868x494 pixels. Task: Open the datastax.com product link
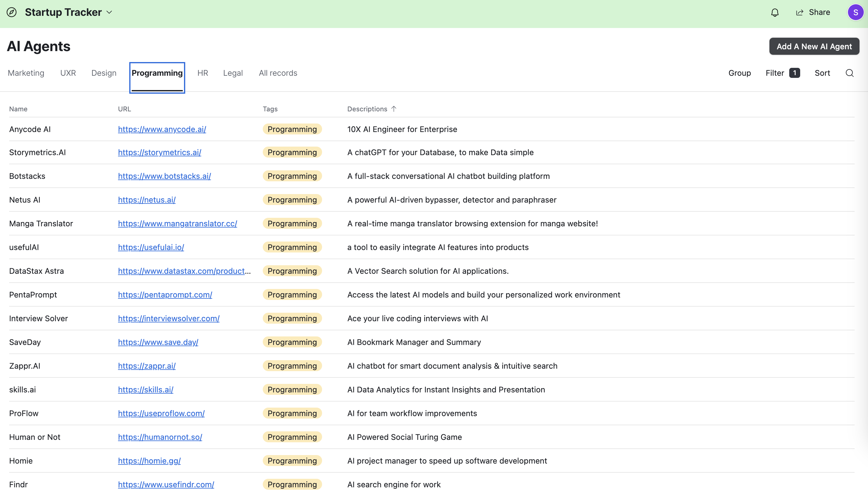point(184,271)
